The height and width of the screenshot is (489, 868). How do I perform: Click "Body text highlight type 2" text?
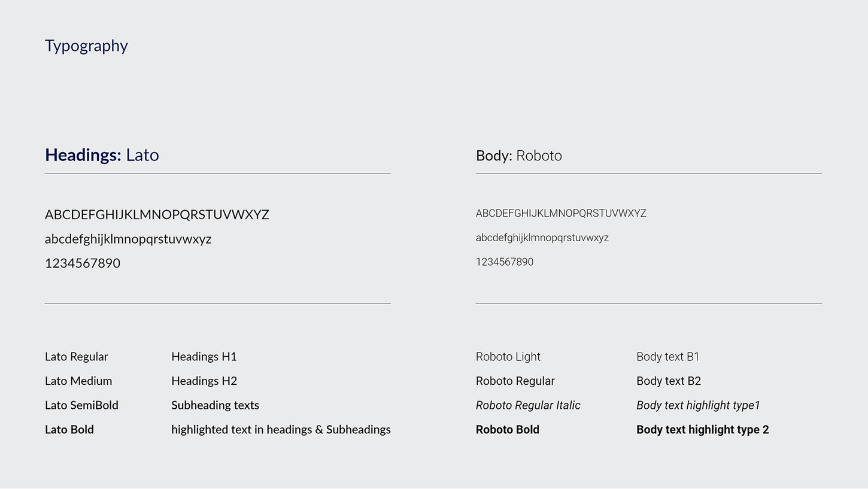click(x=702, y=430)
